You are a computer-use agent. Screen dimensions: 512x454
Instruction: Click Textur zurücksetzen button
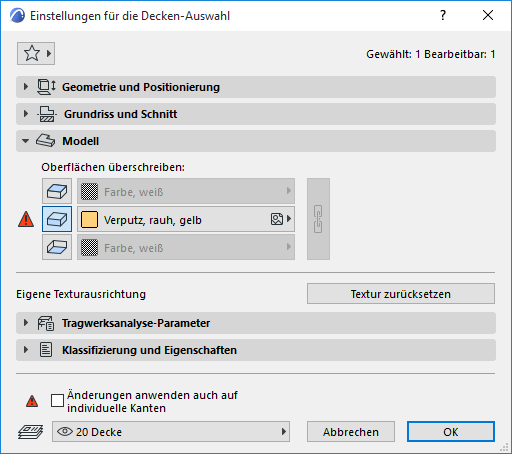[x=401, y=294]
